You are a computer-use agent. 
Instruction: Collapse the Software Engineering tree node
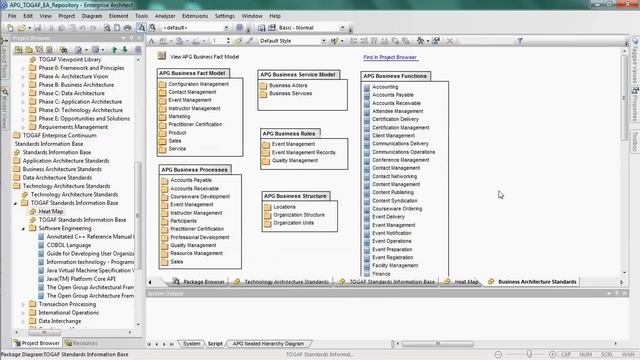pyautogui.click(x=23, y=229)
